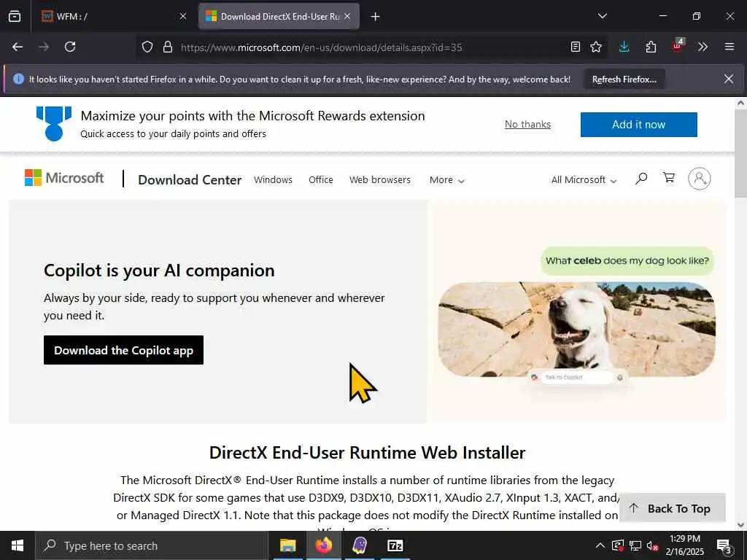The height and width of the screenshot is (560, 747).
Task: Open the red extension icon with badge
Action: point(677,46)
